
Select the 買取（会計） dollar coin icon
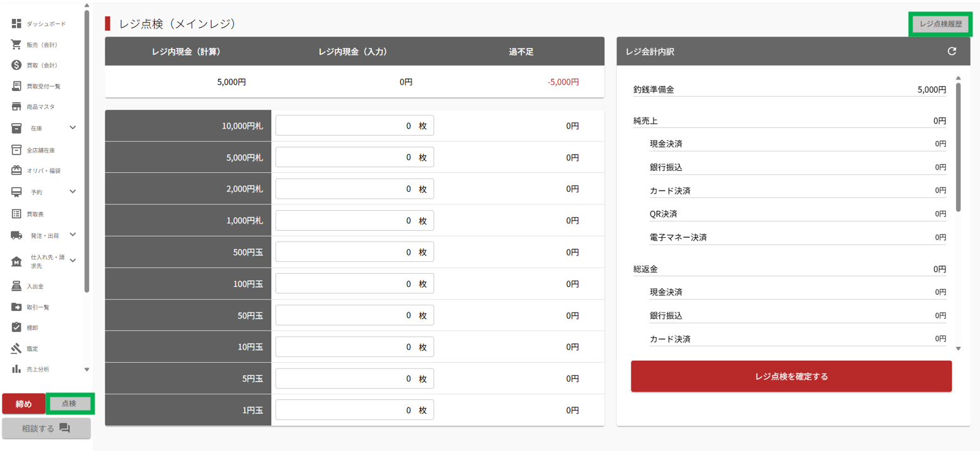(x=16, y=66)
